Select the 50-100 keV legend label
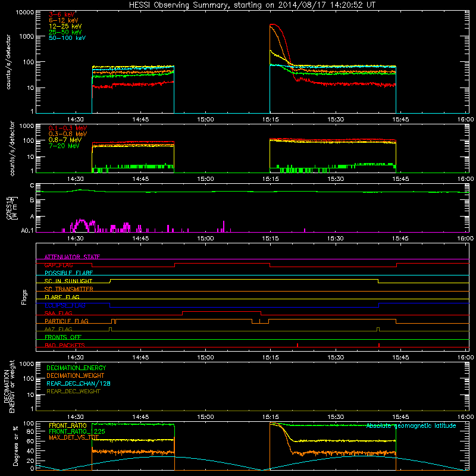Screen dimensions: 476x476 pyautogui.click(x=67, y=38)
